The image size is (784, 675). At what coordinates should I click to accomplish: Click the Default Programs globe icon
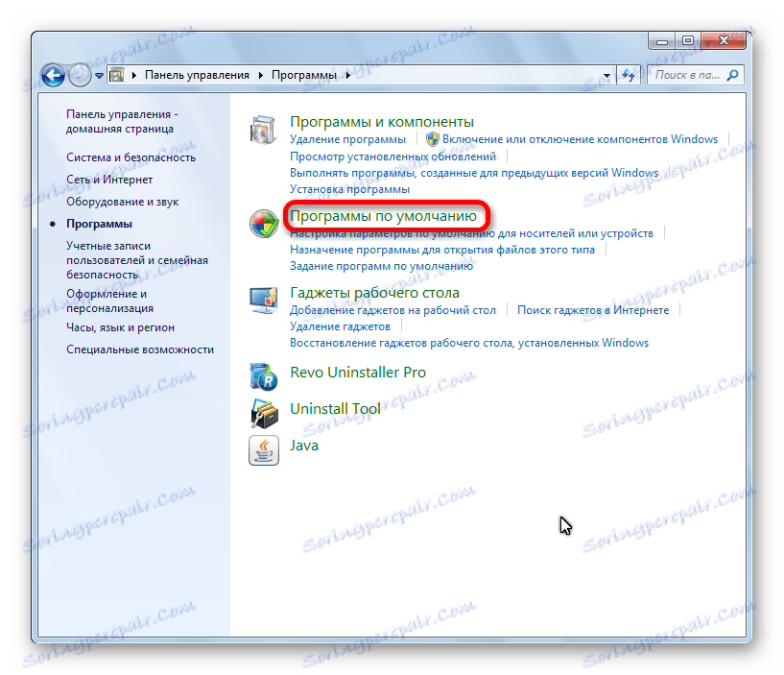tap(264, 224)
